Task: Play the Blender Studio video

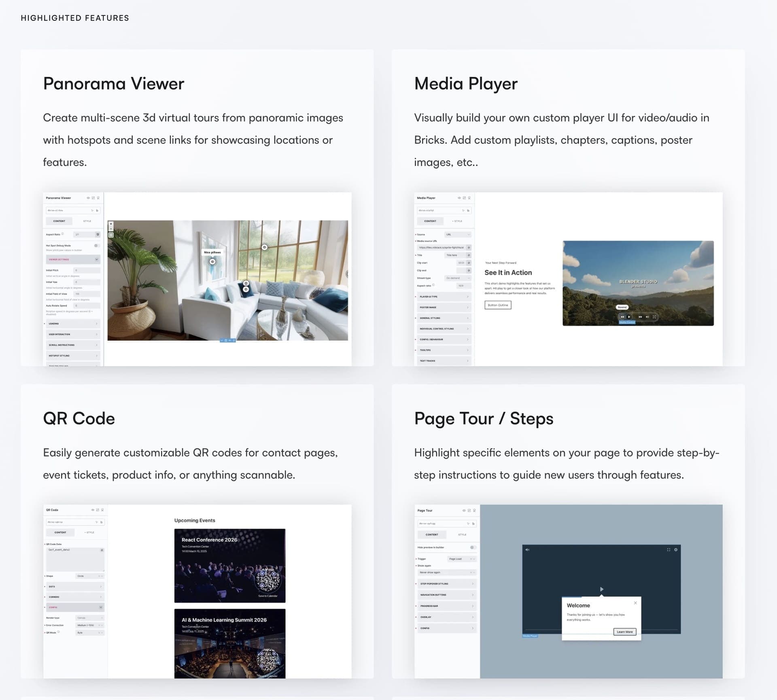Action: point(629,317)
